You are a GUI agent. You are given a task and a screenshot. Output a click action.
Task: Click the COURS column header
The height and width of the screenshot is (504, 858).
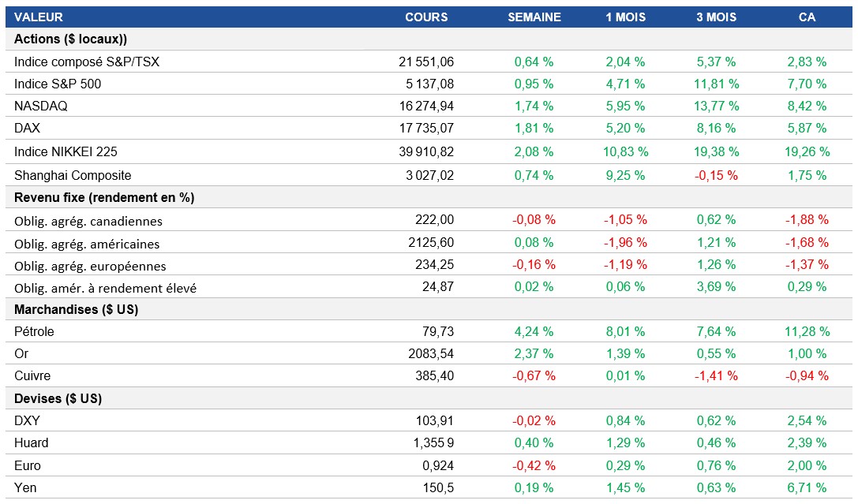tap(426, 17)
